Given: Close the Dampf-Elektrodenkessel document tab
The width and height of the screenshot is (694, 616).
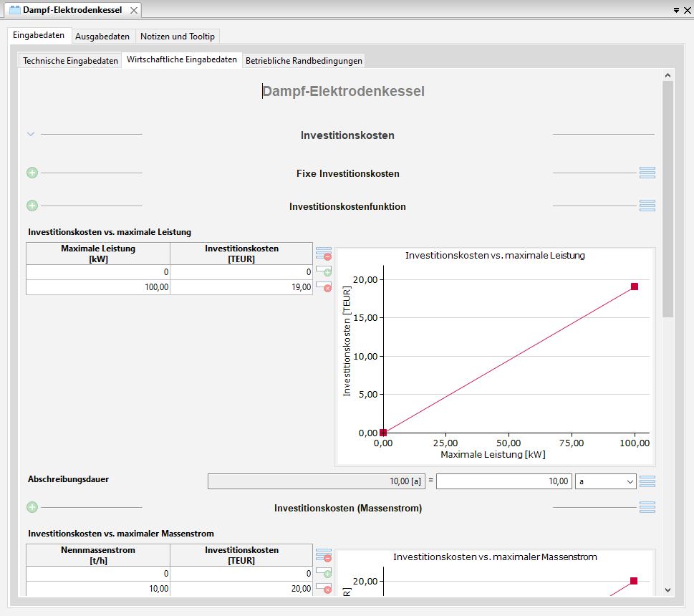Looking at the screenshot, I should [134, 10].
